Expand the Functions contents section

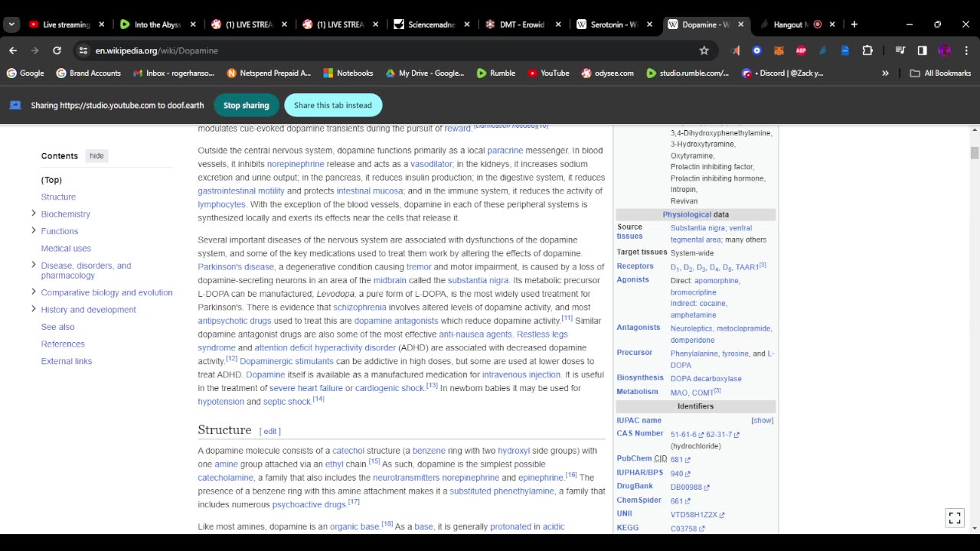(33, 230)
